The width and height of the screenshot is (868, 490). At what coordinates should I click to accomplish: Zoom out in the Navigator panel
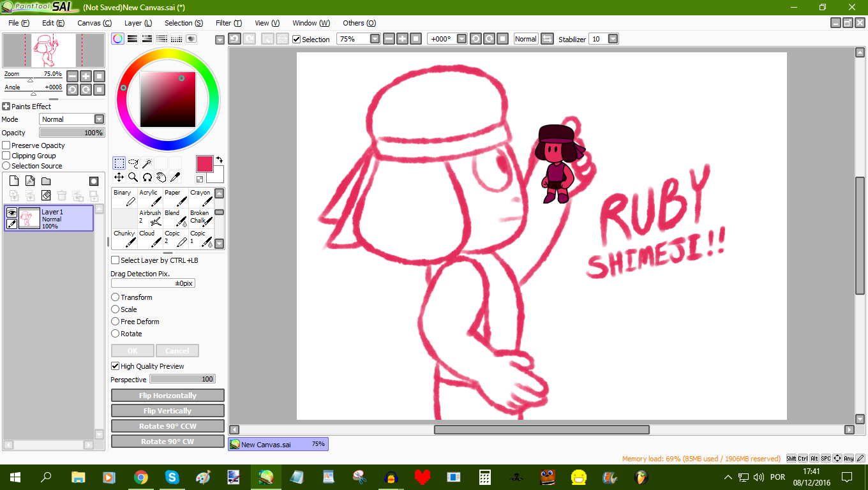72,76
